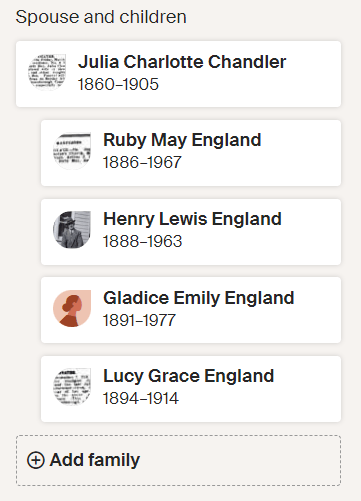Click the Add family button
Viewport: 361px width, 501px height.
[x=178, y=460]
